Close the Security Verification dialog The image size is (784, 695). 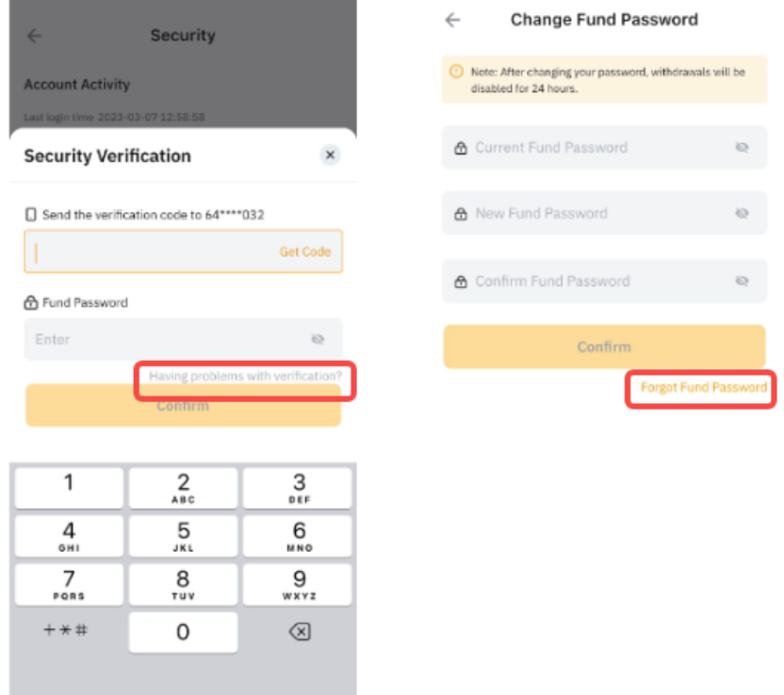coord(330,155)
